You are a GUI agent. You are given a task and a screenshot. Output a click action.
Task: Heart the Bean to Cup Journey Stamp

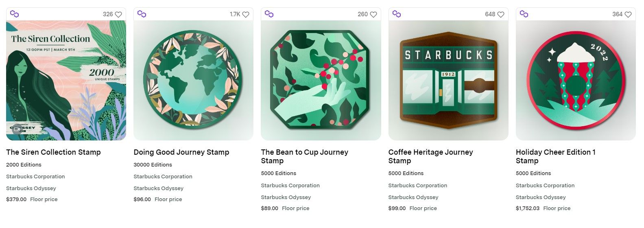(373, 14)
